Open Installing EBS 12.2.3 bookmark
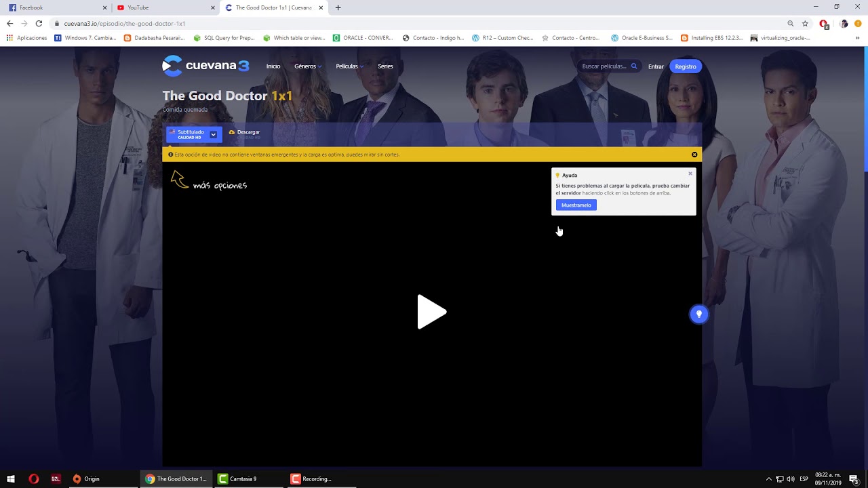The width and height of the screenshot is (868, 488). (711, 38)
